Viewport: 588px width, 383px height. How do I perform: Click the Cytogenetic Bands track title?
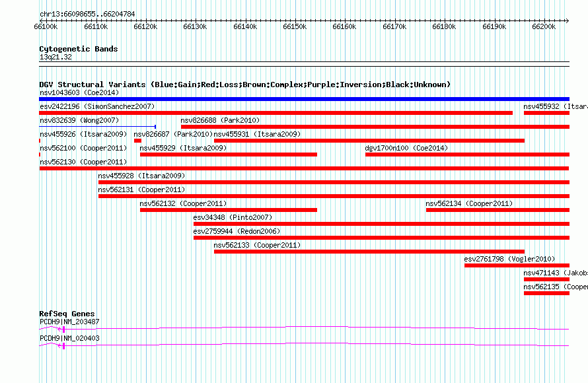click(x=79, y=49)
